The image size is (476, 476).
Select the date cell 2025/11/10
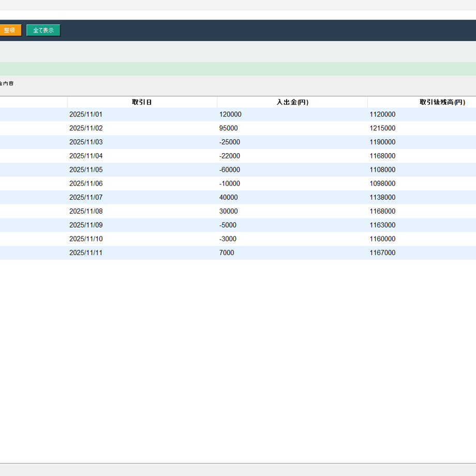86,239
